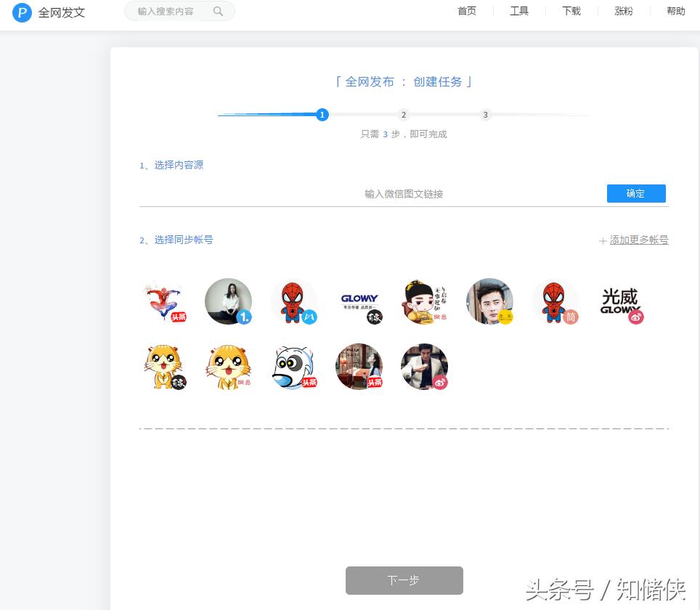This screenshot has width=700, height=610.
Task: Click the 下一步 button
Action: coord(404,580)
